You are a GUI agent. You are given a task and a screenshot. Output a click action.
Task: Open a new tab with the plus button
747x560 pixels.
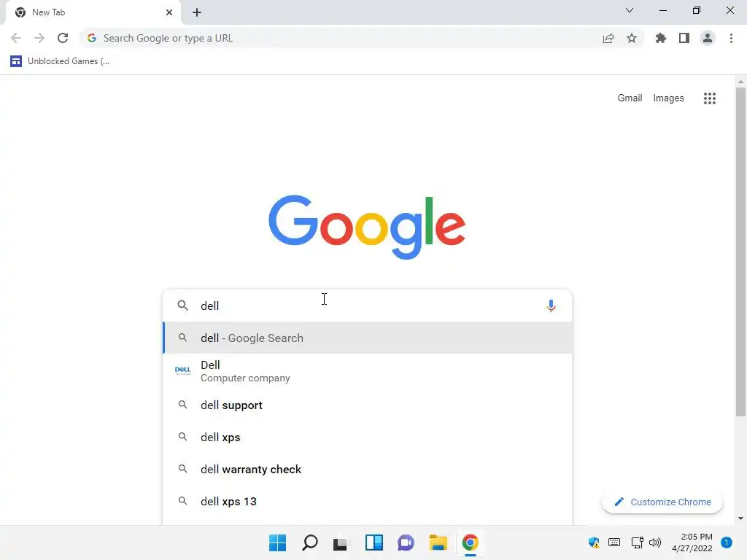click(197, 12)
